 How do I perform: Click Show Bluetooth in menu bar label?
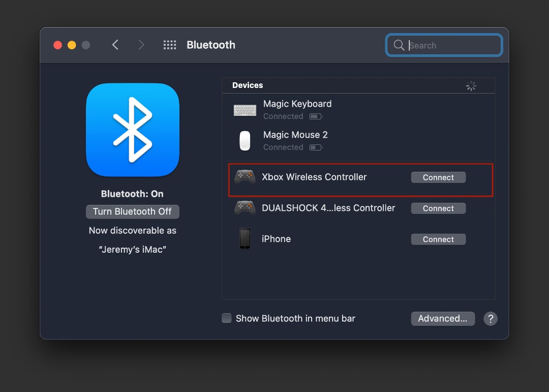tap(295, 318)
